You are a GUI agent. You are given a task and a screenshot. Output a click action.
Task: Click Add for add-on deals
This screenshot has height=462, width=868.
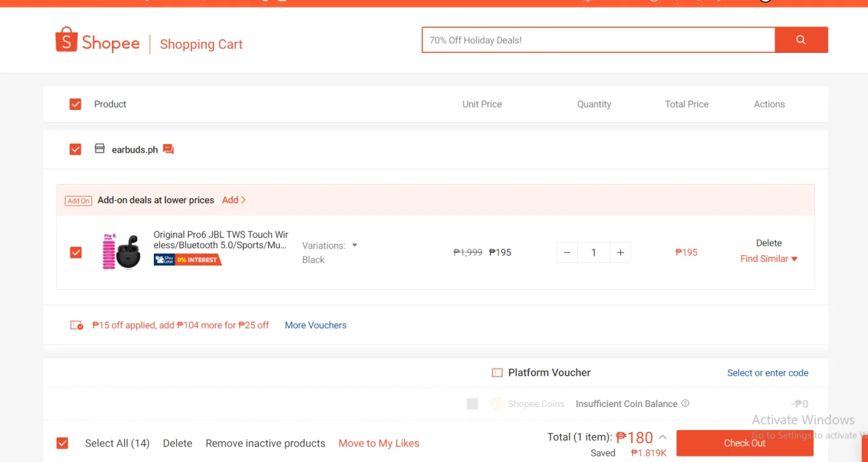coord(234,200)
